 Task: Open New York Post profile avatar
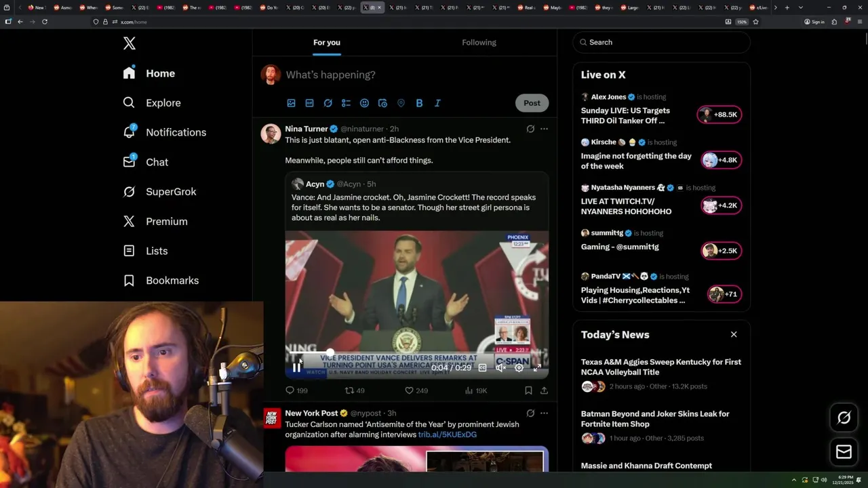coord(272,418)
